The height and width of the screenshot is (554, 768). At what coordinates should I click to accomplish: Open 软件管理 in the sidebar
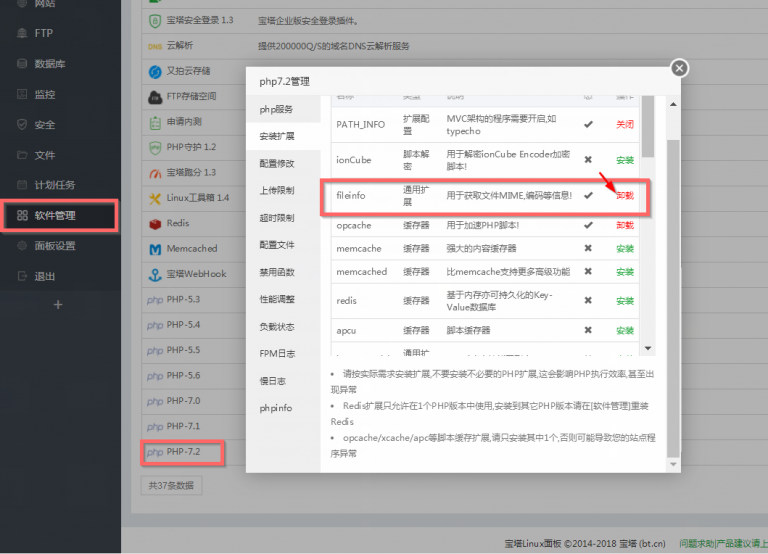click(x=60, y=215)
